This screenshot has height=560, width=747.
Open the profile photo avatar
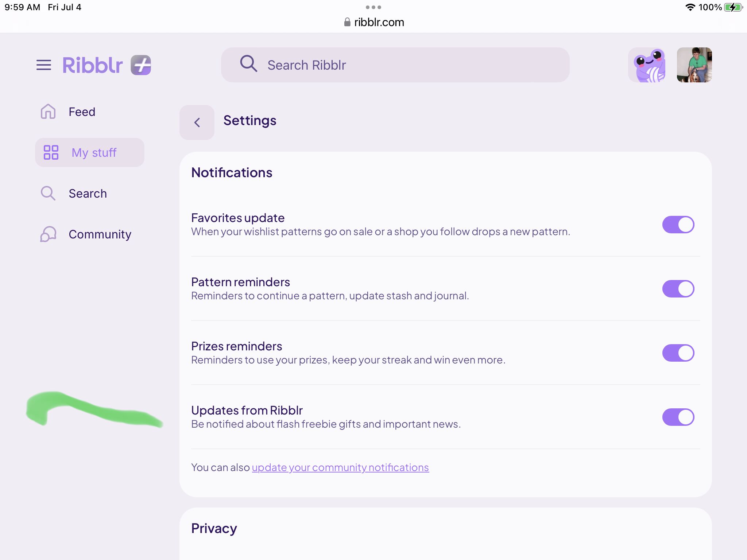pyautogui.click(x=694, y=65)
